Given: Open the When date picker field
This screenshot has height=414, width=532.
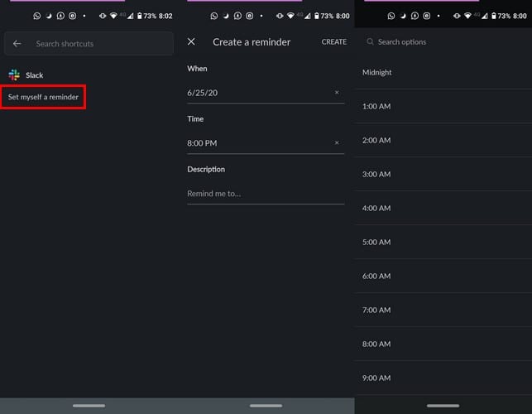Looking at the screenshot, I should (256, 93).
